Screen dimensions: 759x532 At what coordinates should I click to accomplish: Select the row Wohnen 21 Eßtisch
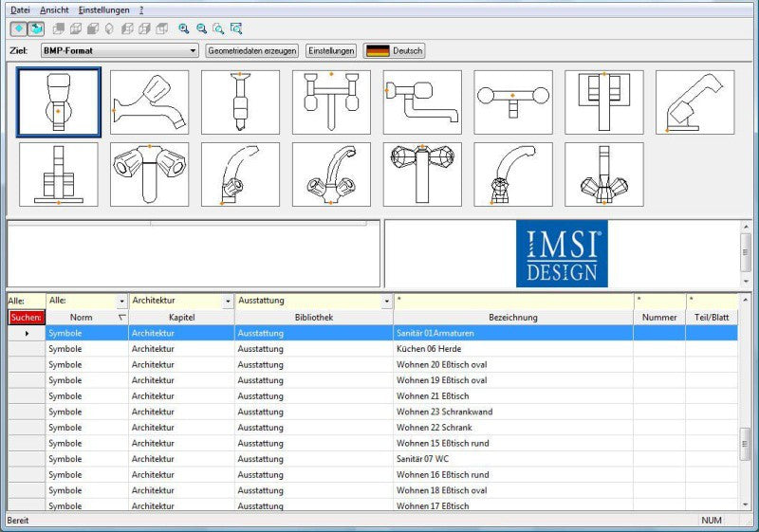pyautogui.click(x=392, y=396)
